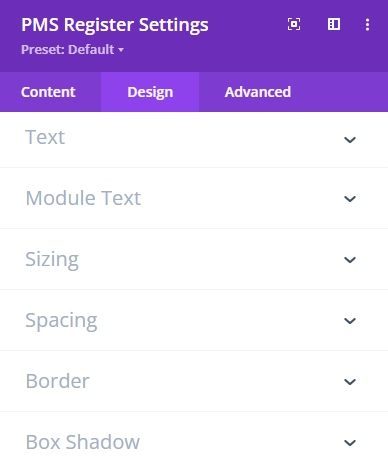Open the Module Text group label
Image resolution: width=388 pixels, height=469 pixels.
pos(83,198)
